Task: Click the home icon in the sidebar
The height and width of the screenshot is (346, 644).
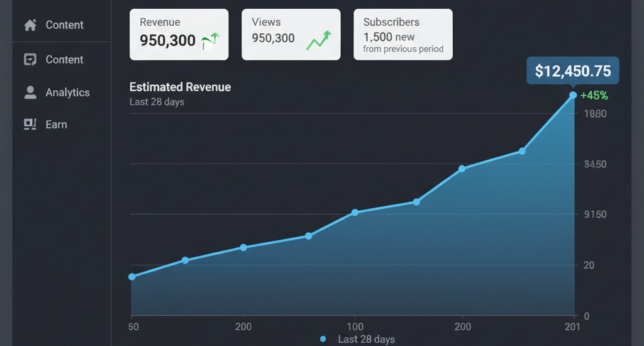Action: pyautogui.click(x=30, y=25)
